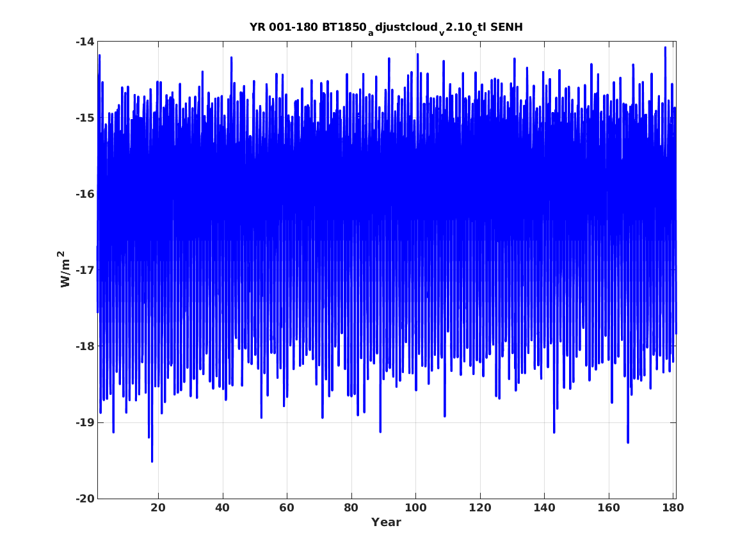Viewport: 747px width, 560px height.
Task: Click the y-axis tick label '-15'
Action: (x=84, y=118)
